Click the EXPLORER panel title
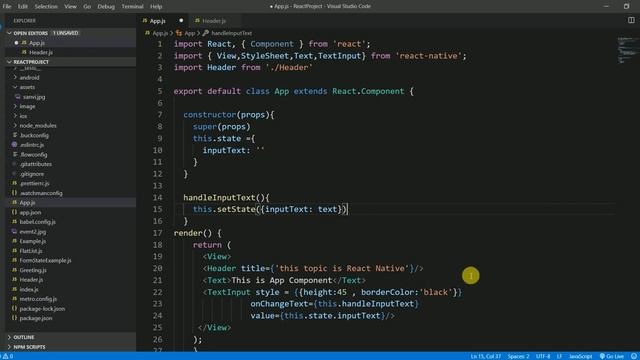Screen dimensions: 640x360 (x=24, y=21)
